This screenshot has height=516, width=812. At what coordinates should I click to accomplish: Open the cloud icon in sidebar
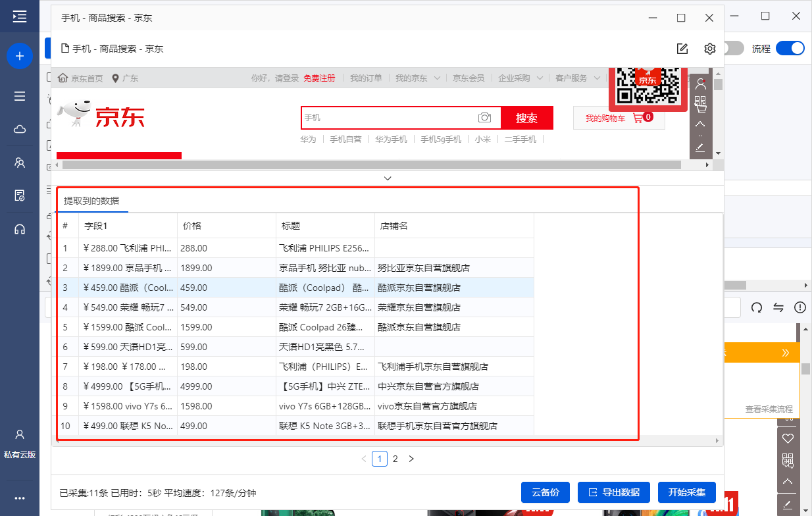[x=20, y=129]
